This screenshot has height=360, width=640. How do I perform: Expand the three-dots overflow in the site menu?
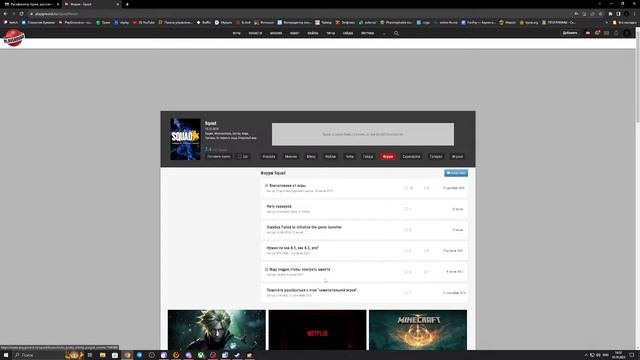(384, 33)
